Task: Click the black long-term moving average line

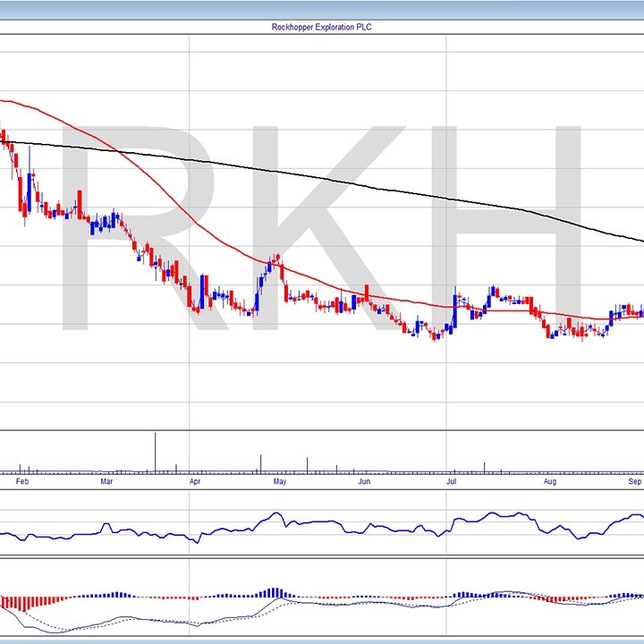Action: 358,182
